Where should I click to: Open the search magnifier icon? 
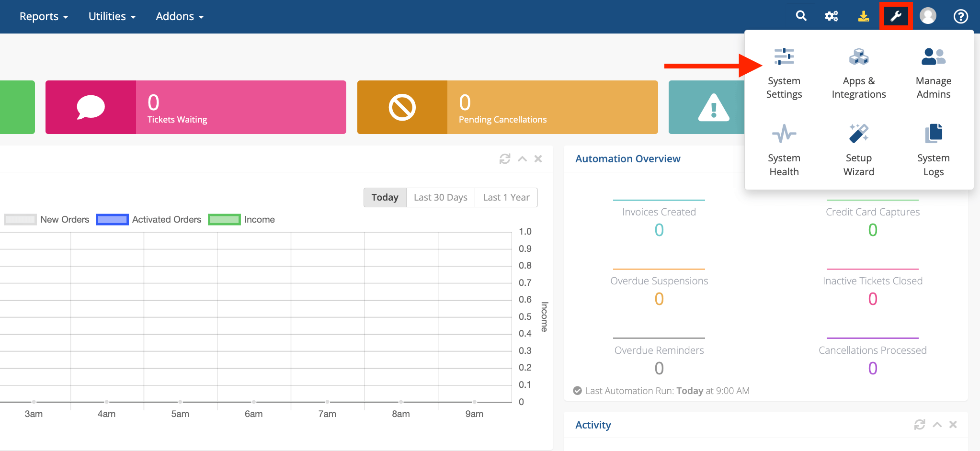tap(801, 16)
